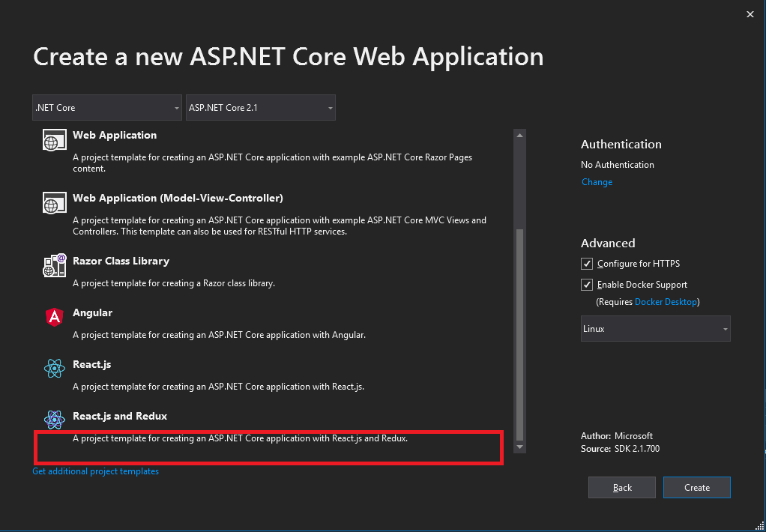Select the React.js and Redux template title
This screenshot has width=766, height=532.
(x=120, y=416)
